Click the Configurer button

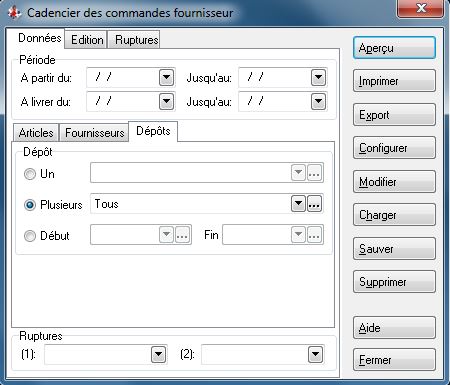394,148
